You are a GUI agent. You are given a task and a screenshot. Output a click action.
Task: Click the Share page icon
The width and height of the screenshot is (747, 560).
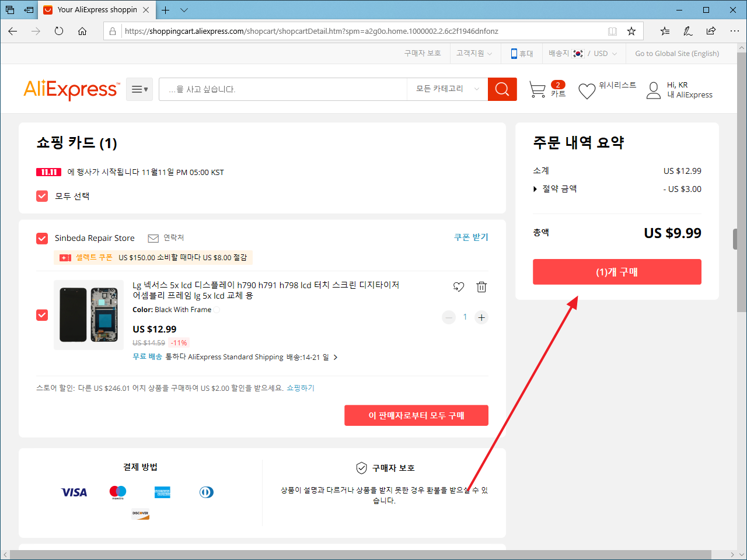[711, 31]
